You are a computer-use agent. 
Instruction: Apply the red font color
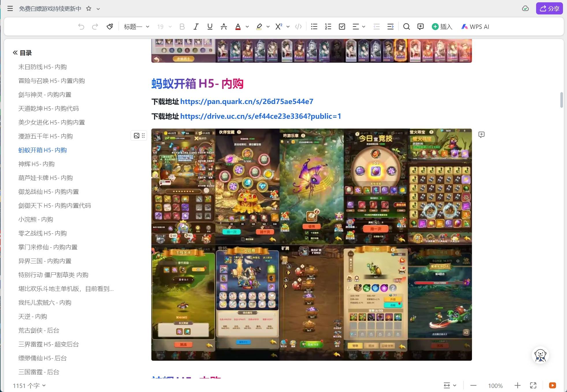click(238, 27)
